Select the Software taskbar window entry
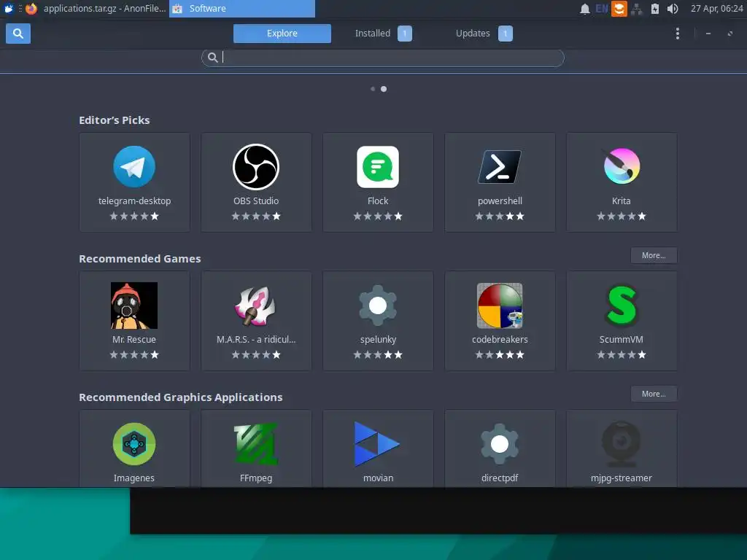This screenshot has height=560, width=747. tap(242, 9)
